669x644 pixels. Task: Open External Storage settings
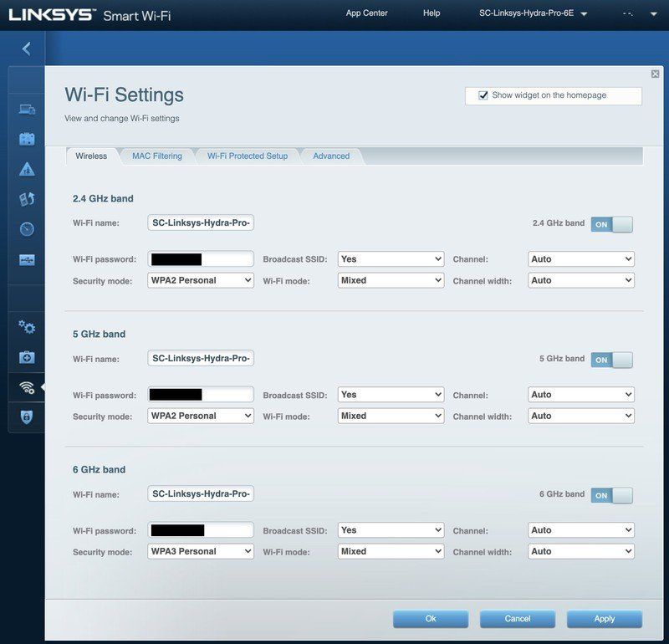(x=26, y=260)
